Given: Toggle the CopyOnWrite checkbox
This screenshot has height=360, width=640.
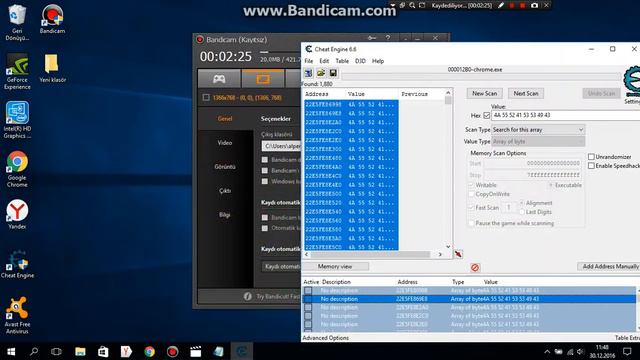Looking at the screenshot, I should [x=471, y=194].
